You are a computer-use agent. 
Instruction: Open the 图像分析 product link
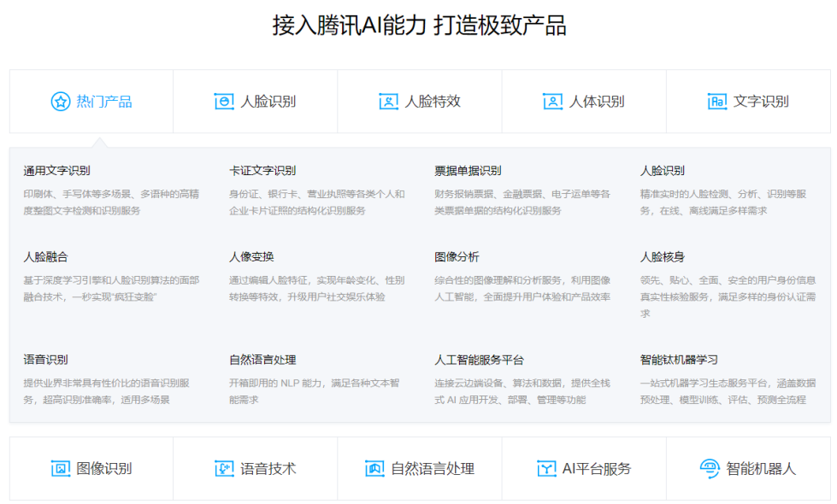click(x=457, y=257)
